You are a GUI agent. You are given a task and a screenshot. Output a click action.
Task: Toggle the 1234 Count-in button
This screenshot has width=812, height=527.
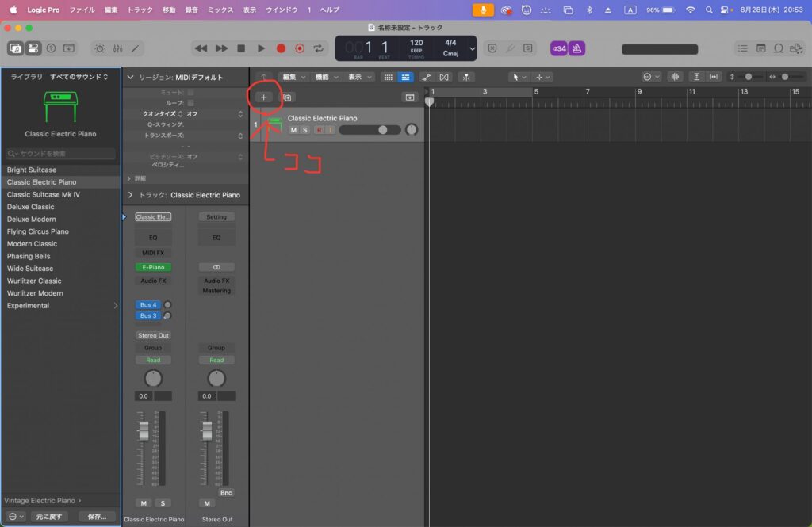[x=559, y=48]
